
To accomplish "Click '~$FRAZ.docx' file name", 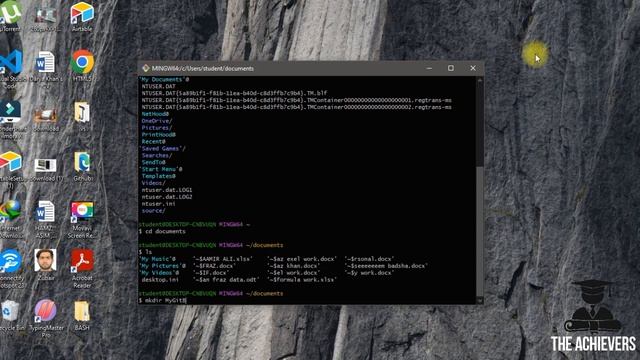I will (214, 266).
